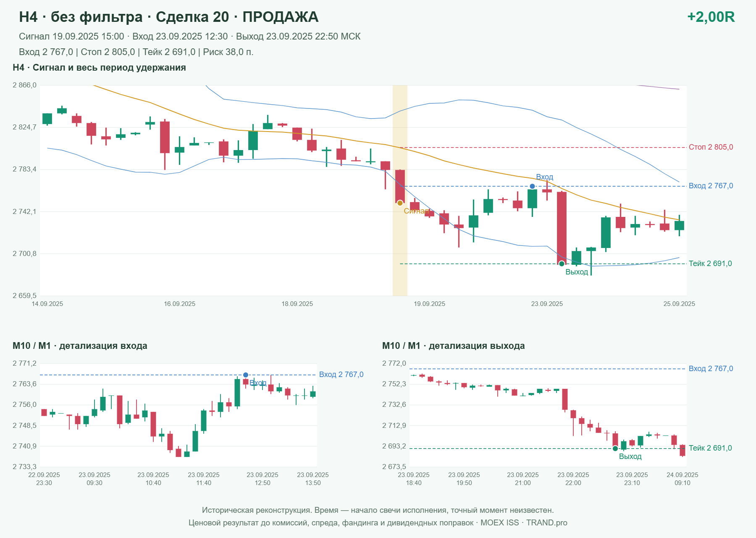Click the 'Стоп 2 805,0' label

tap(711, 147)
